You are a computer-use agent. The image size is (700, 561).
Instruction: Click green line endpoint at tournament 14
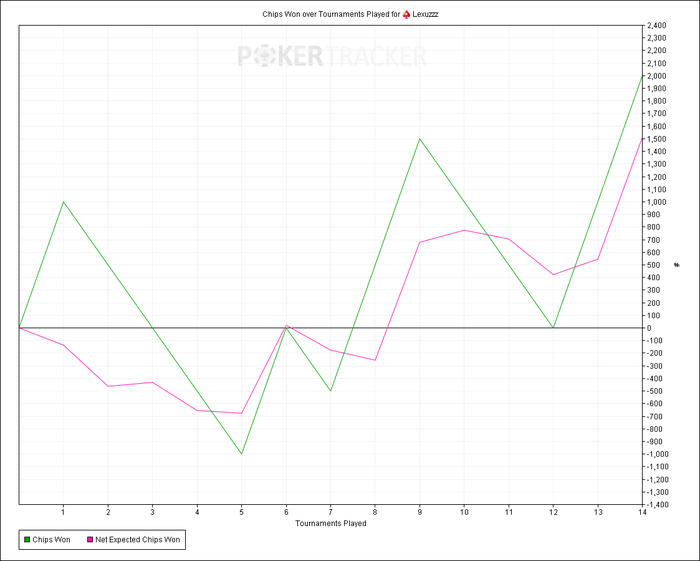[x=642, y=76]
